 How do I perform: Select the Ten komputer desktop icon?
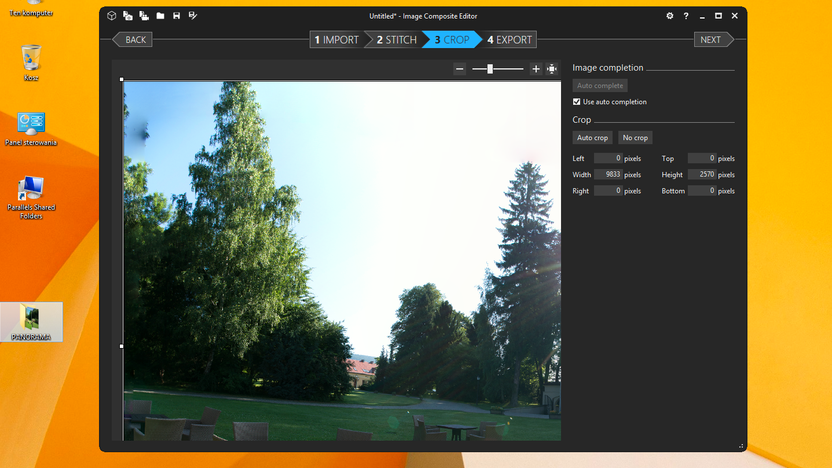pyautogui.click(x=31, y=8)
